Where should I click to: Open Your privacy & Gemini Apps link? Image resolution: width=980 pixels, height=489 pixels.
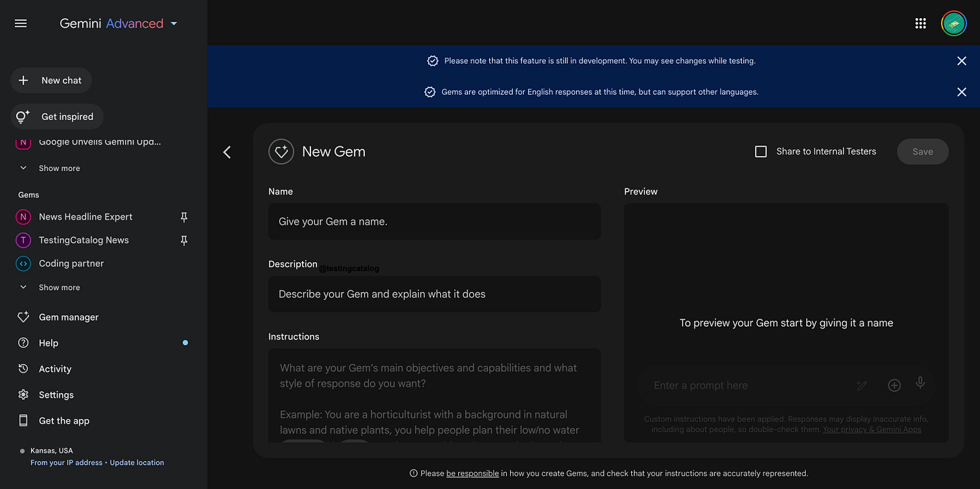[x=872, y=429]
